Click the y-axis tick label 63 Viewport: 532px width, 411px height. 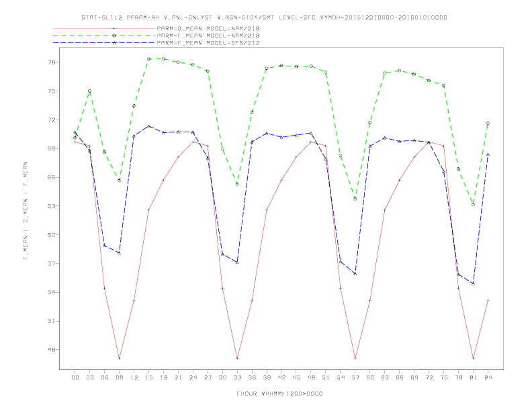(52, 206)
